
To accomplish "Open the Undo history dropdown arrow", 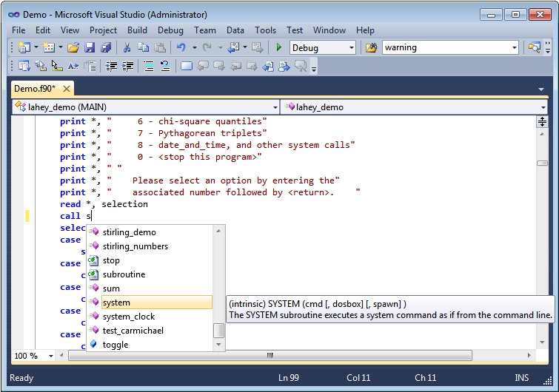I will coord(194,47).
